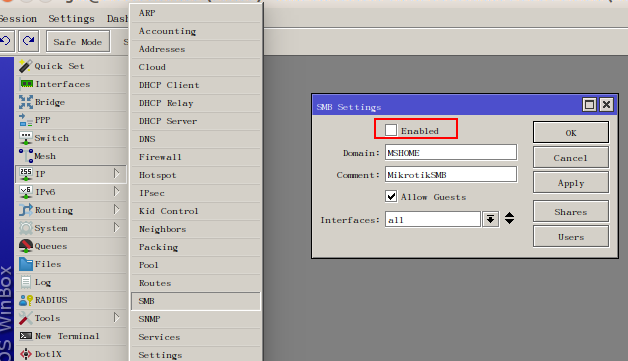The height and width of the screenshot is (361, 628).
Task: Toggle Safe Mode button
Action: (78, 41)
